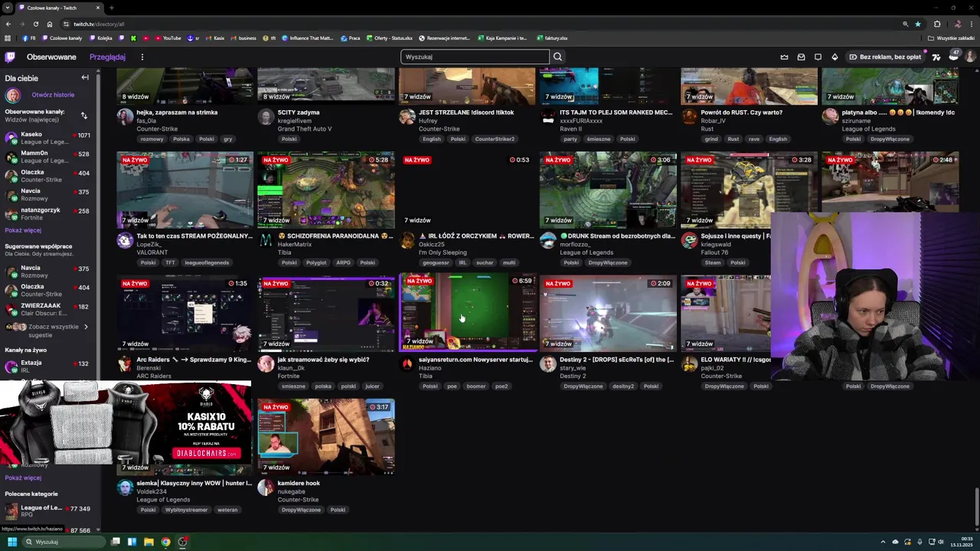Viewport: 980px width, 551px height.
Task: Open the user profile avatar menu
Action: coord(970,57)
